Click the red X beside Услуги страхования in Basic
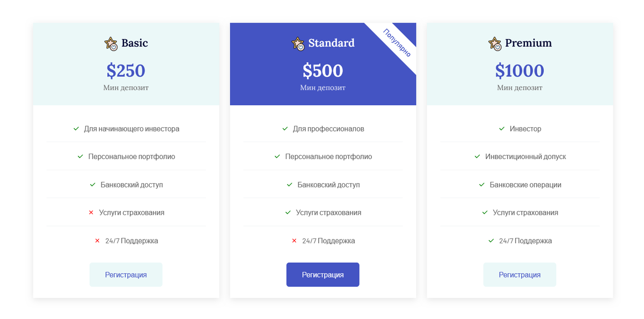644x319 pixels. [x=91, y=213]
